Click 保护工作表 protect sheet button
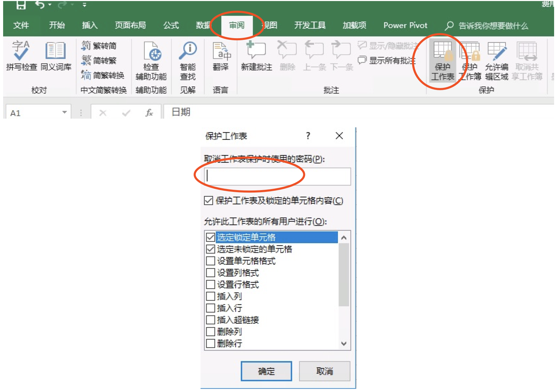Viewport: 560px width, 392px height. [442, 61]
